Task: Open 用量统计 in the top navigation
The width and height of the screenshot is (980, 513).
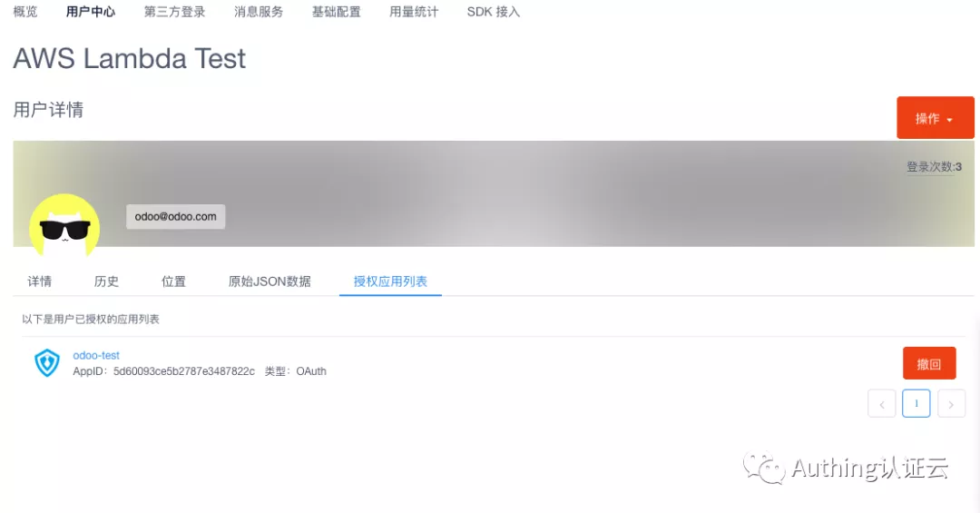Action: pos(414,12)
